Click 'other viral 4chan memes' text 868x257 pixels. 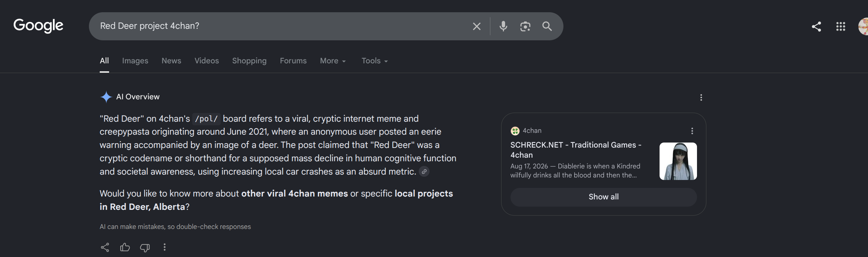pyautogui.click(x=294, y=194)
